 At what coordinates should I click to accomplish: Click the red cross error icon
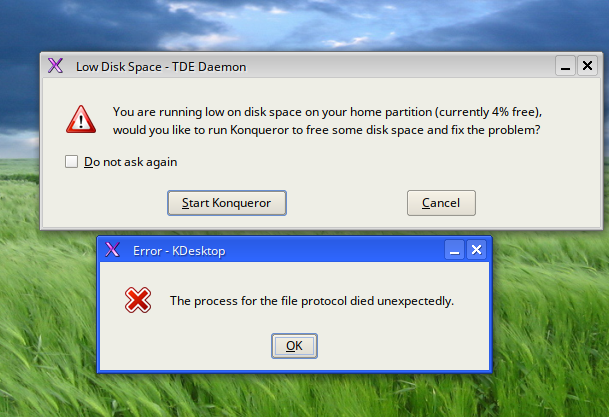(x=138, y=300)
